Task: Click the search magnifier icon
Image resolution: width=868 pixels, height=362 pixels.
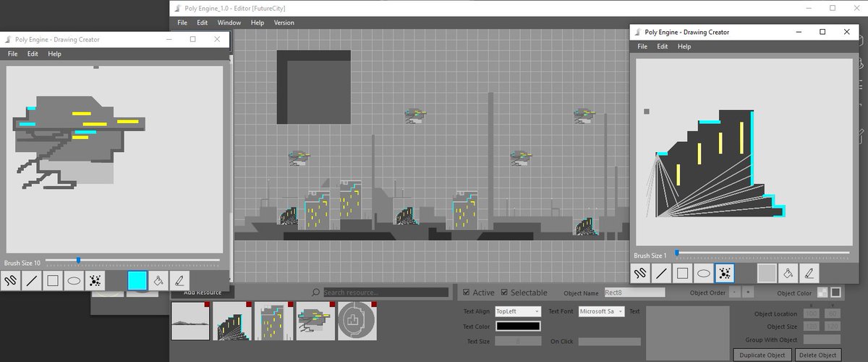Action: 316,292
